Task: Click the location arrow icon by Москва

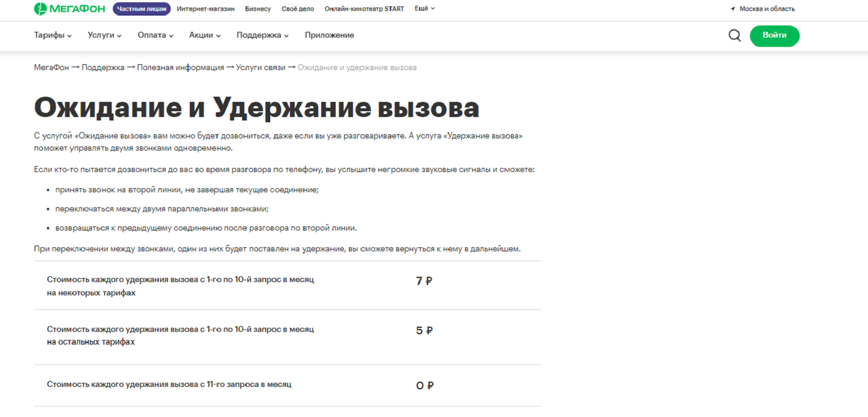Action: coord(733,9)
